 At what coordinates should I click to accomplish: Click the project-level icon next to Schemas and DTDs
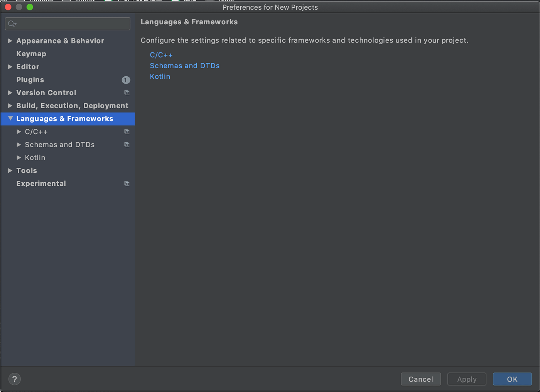[x=127, y=145]
